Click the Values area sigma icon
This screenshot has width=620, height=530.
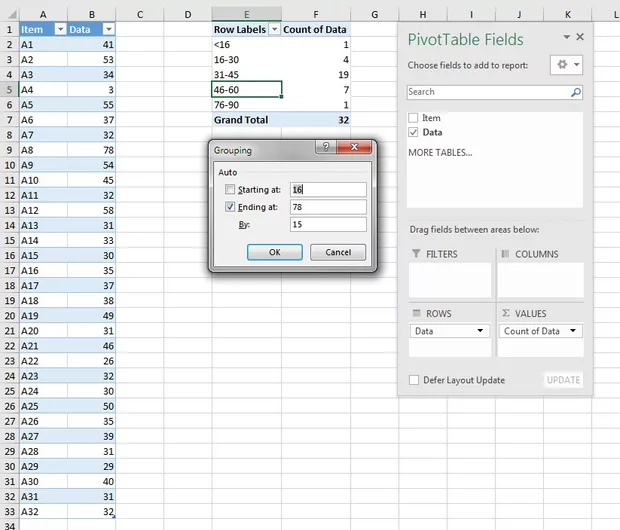click(505, 313)
